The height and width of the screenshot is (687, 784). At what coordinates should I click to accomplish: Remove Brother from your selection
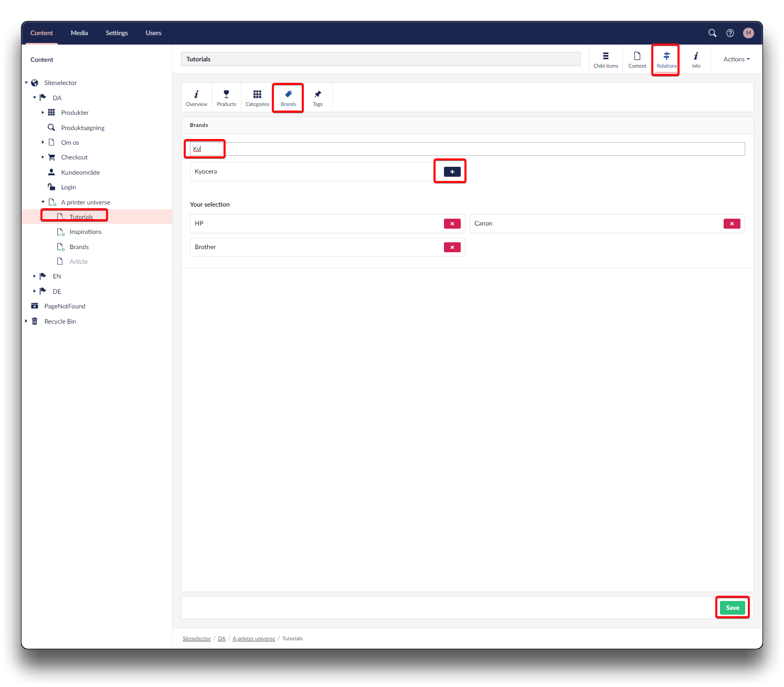pos(452,247)
